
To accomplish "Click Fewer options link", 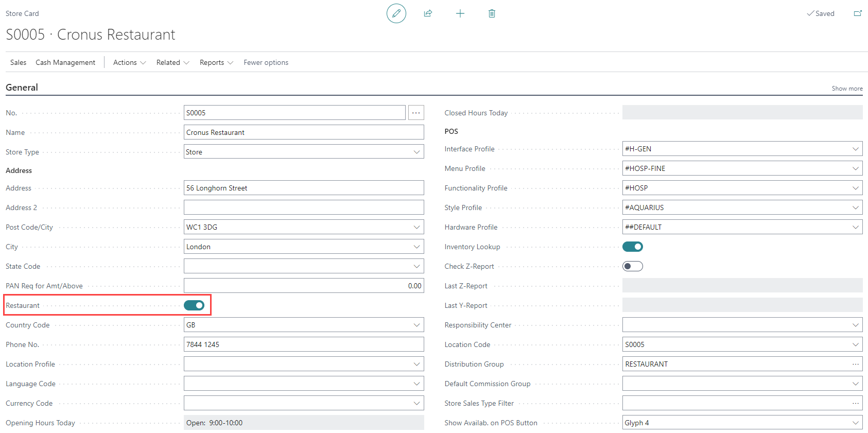I will point(266,62).
